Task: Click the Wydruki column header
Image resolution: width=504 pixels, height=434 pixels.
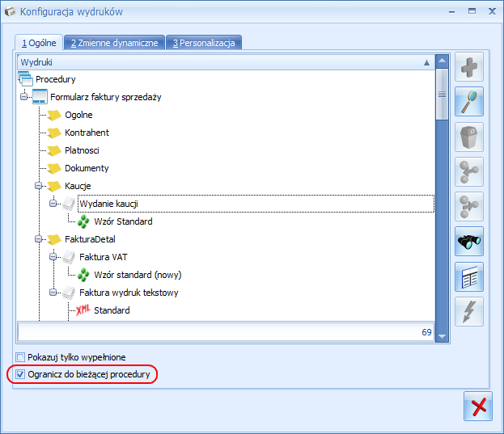Action: pyautogui.click(x=227, y=62)
